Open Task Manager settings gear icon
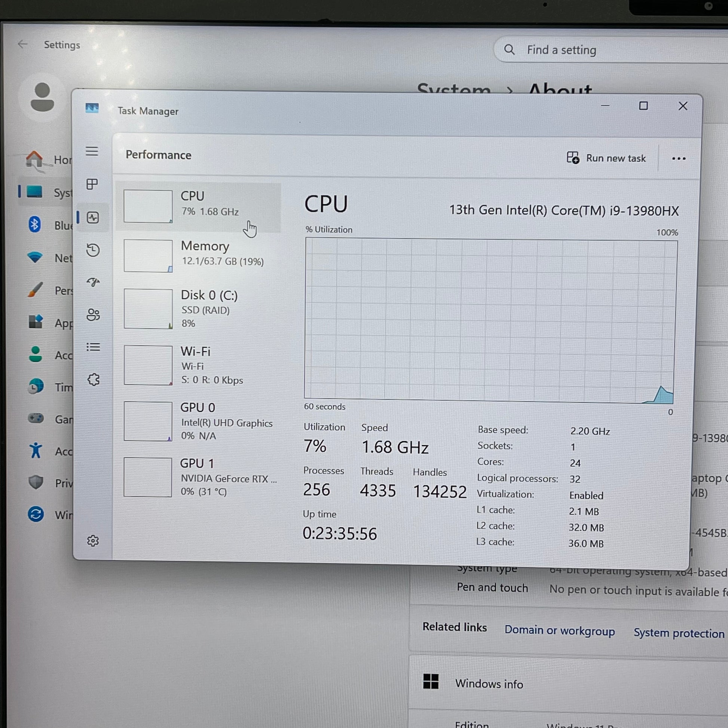This screenshot has width=728, height=728. pyautogui.click(x=93, y=541)
